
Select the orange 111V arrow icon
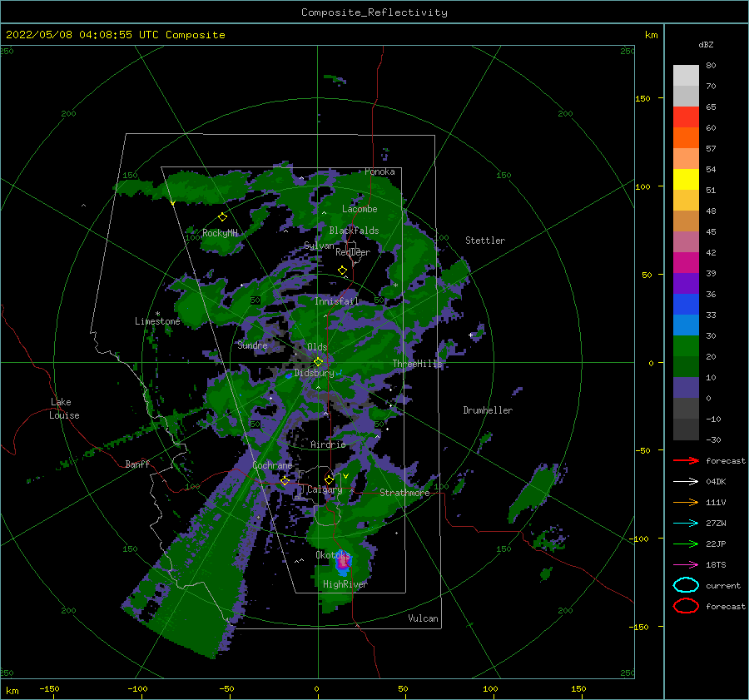686,502
